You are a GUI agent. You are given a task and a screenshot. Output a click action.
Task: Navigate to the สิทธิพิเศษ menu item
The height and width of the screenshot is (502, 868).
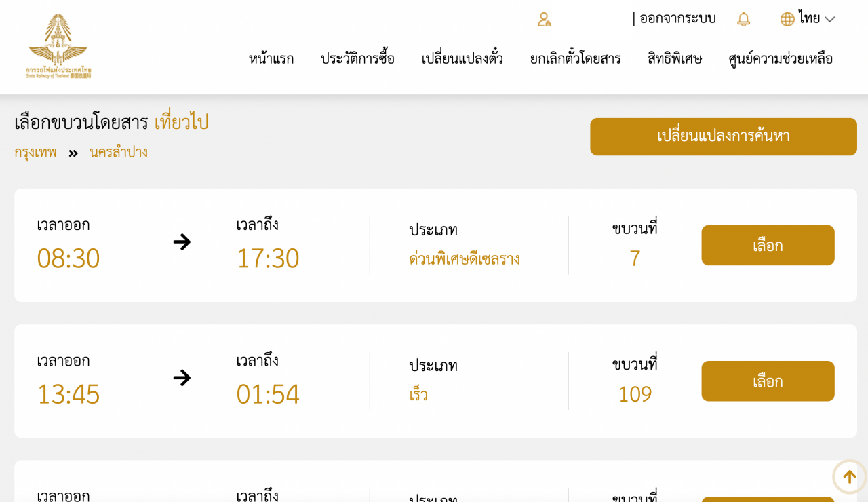pos(675,59)
